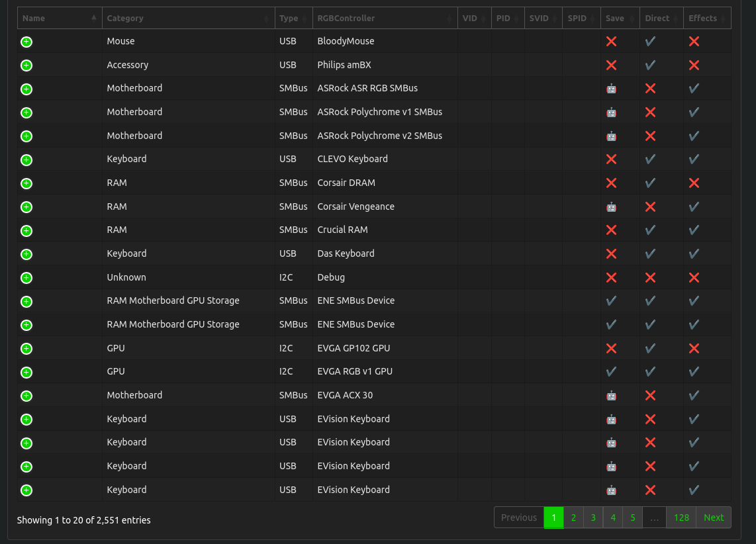Expand the ASRock ASR RGB SMBus row
The height and width of the screenshot is (544, 756).
click(26, 89)
